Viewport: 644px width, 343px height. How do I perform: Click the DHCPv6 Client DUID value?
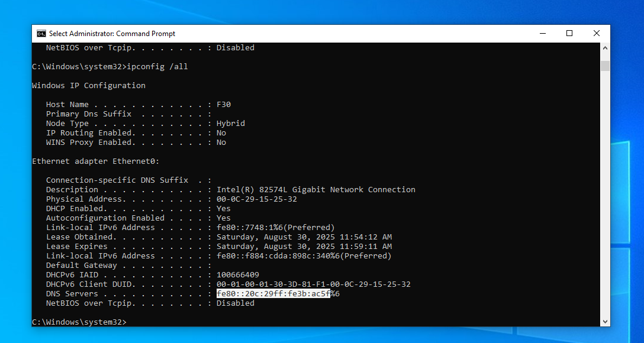coord(314,284)
